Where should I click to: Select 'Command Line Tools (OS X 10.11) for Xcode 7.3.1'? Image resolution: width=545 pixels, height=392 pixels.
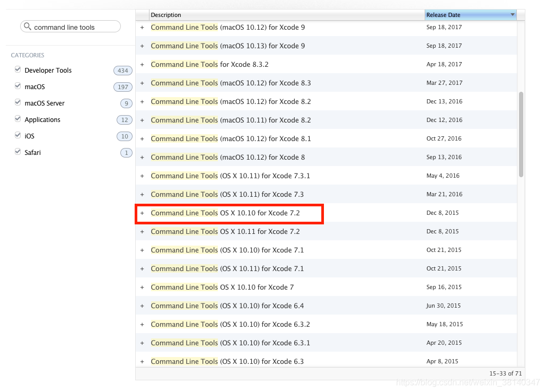tap(231, 176)
